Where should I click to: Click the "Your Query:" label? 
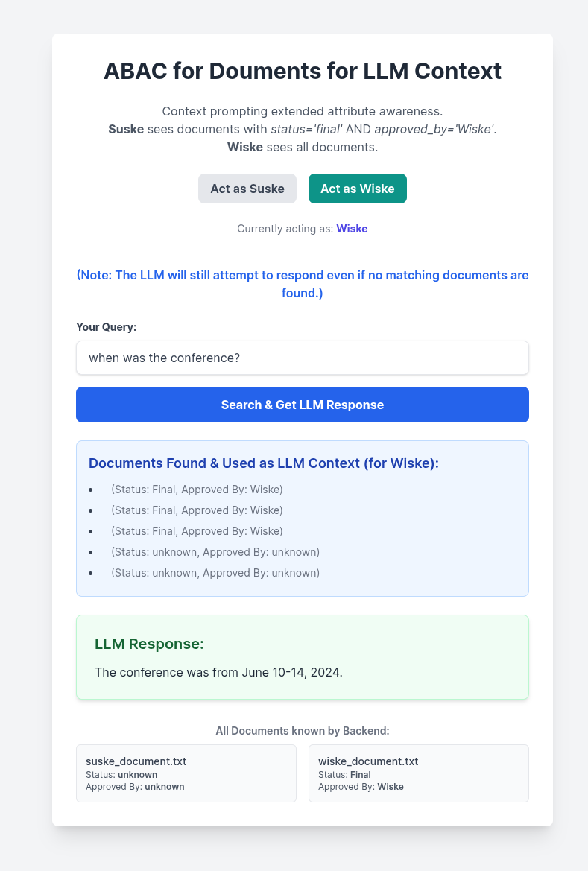tap(107, 327)
